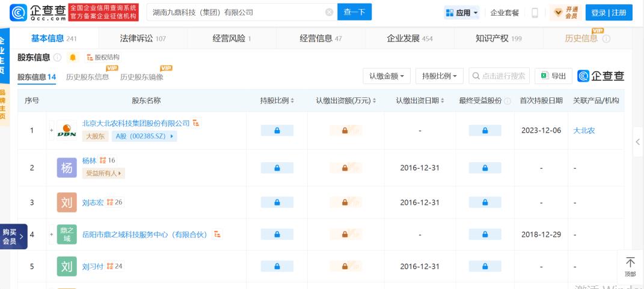Viewport: 644px width, 289px height.
Task: Click locked 持股比例 for 刘志宏
Action: pyautogui.click(x=277, y=202)
